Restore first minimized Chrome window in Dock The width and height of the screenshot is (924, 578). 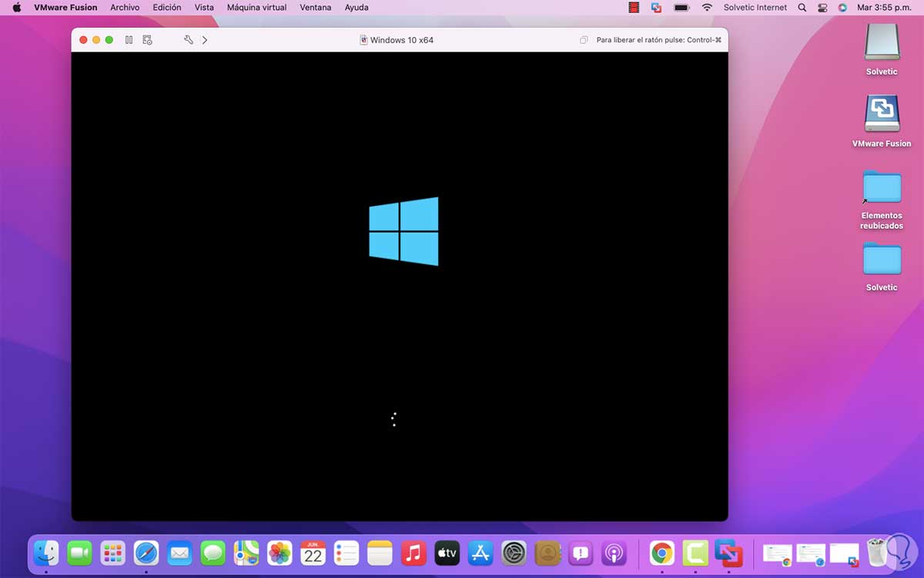click(x=778, y=554)
